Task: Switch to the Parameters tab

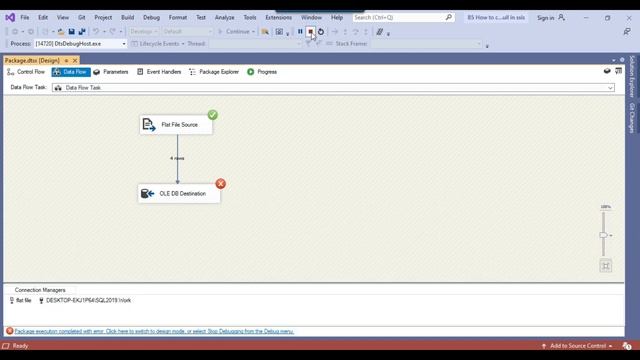Action: tap(111, 72)
